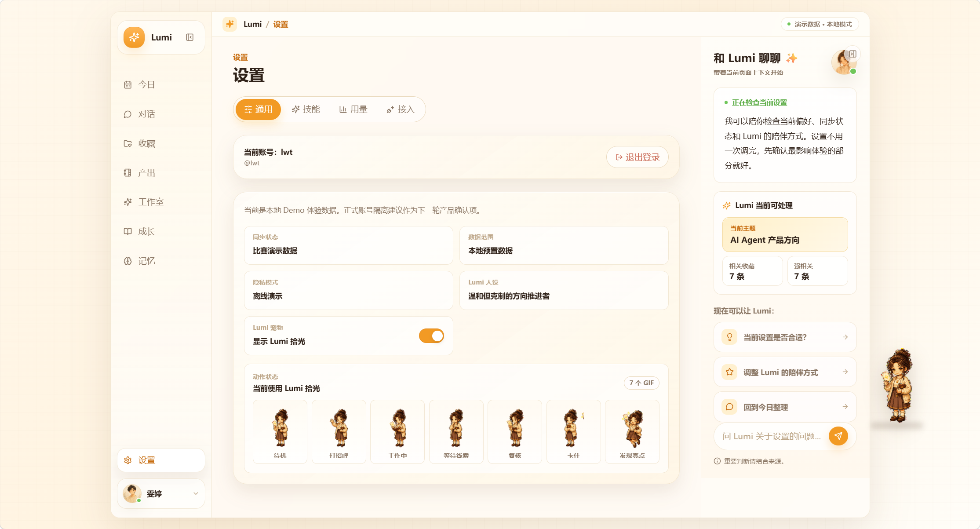The height and width of the screenshot is (529, 980).
Task: Switch to 技能 settings tab
Action: [x=306, y=109]
